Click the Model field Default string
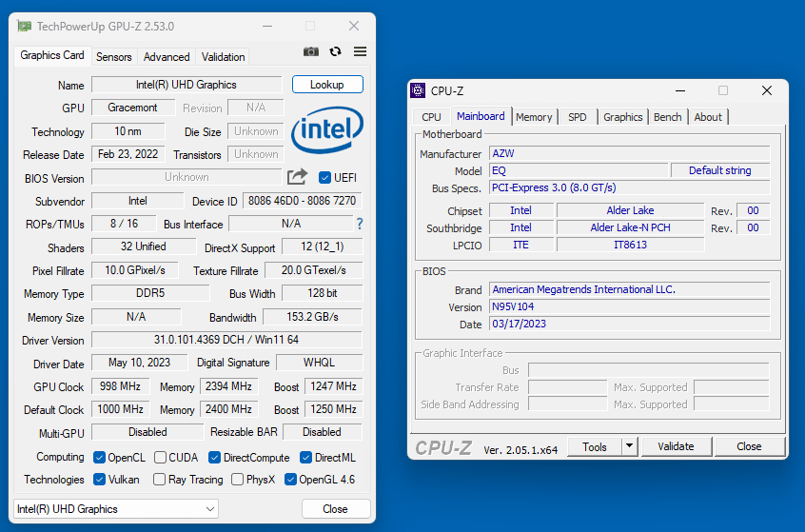 pyautogui.click(x=720, y=170)
